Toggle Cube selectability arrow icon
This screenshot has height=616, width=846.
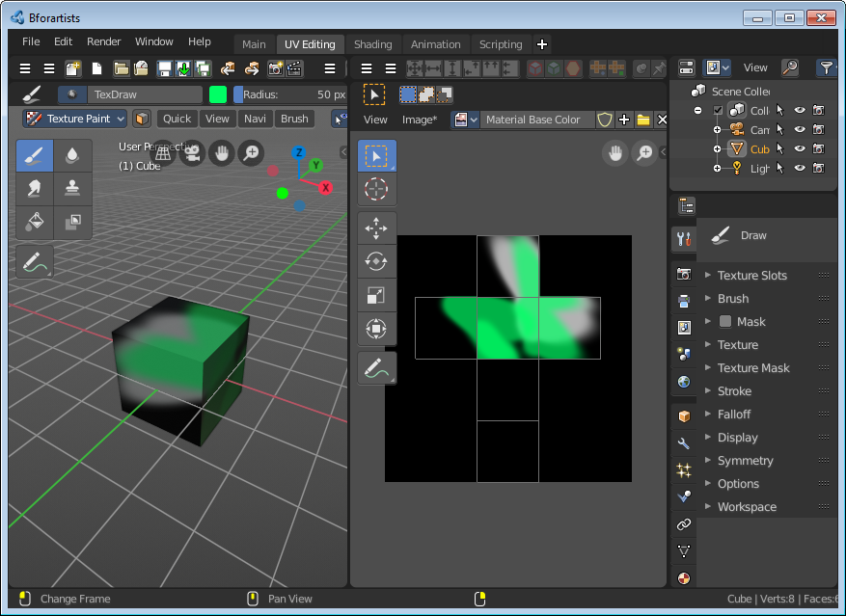780,148
